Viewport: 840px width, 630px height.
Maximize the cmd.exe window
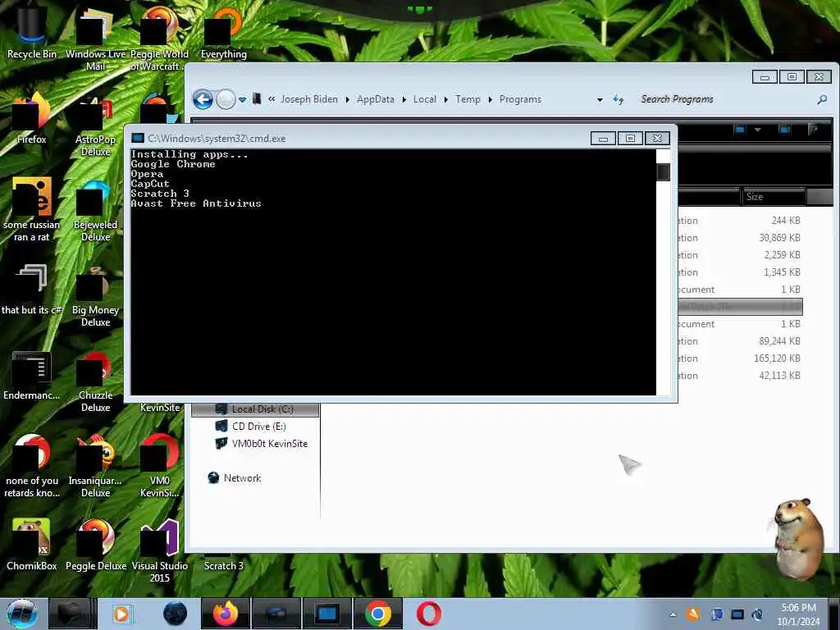(x=630, y=138)
